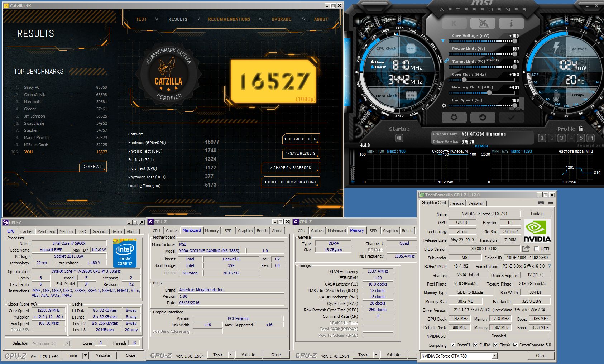The image size is (604, 364).
Task: Switch to GPU-Z Validation tab
Action: (476, 203)
